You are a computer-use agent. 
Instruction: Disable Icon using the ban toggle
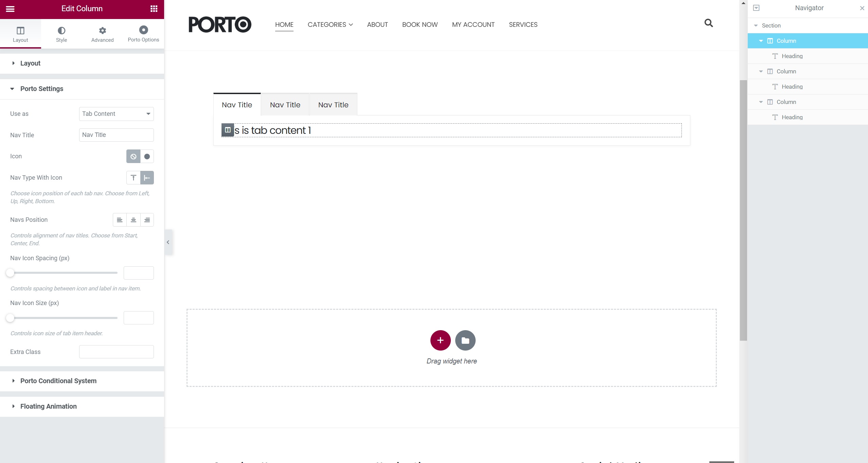coord(133,156)
